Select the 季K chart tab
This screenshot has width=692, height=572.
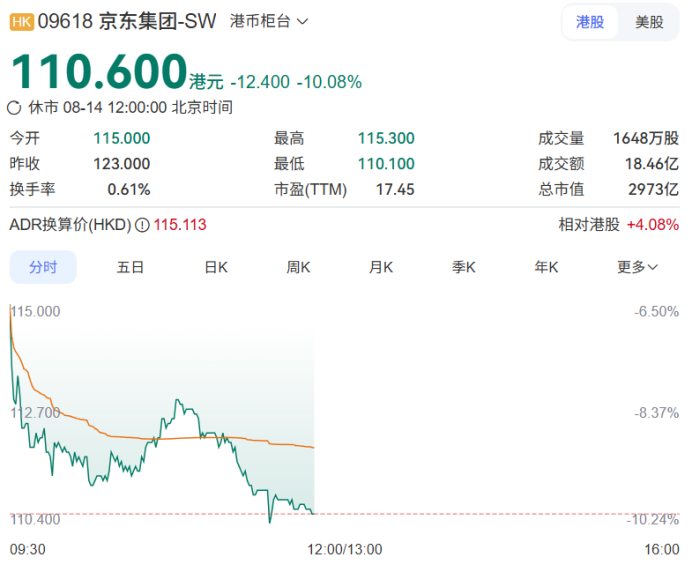[x=464, y=267]
